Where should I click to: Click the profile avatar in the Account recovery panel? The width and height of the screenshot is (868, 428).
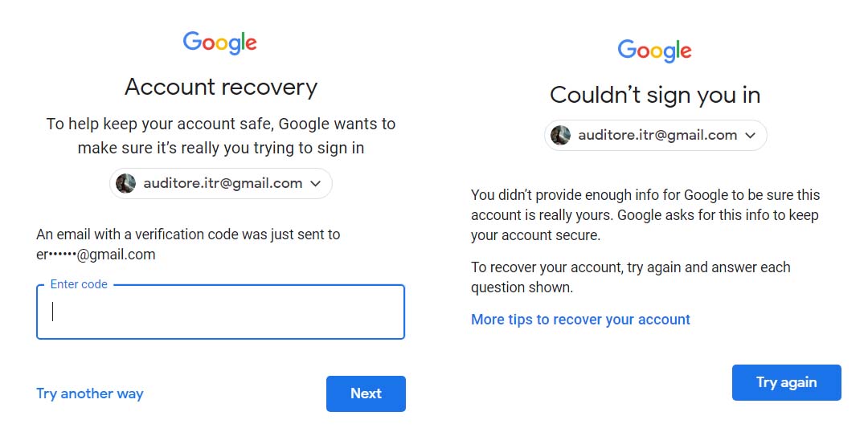125,183
